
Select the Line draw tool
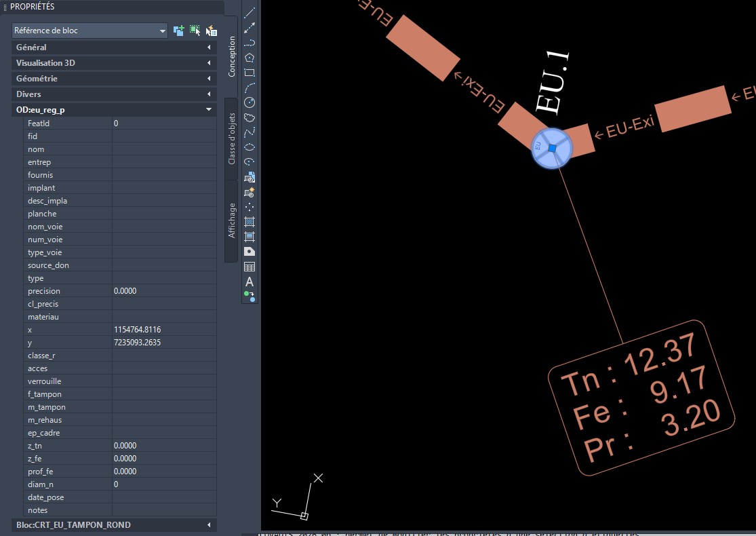250,13
